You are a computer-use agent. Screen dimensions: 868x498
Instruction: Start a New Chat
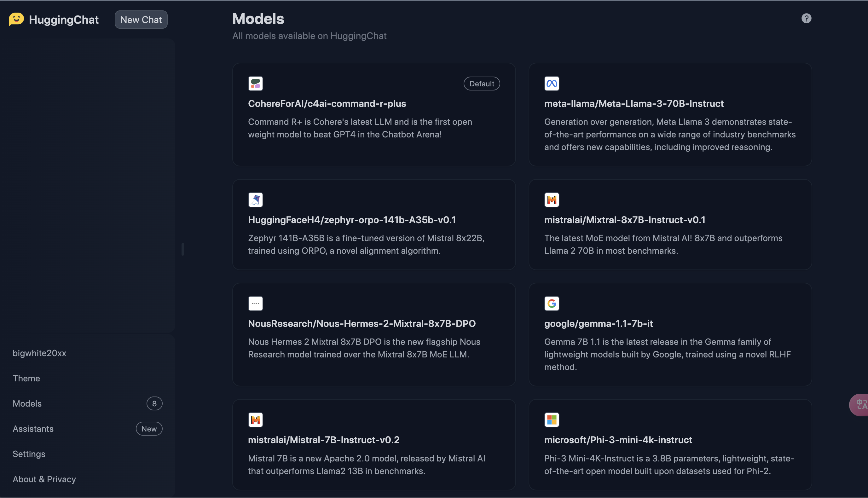coord(141,20)
